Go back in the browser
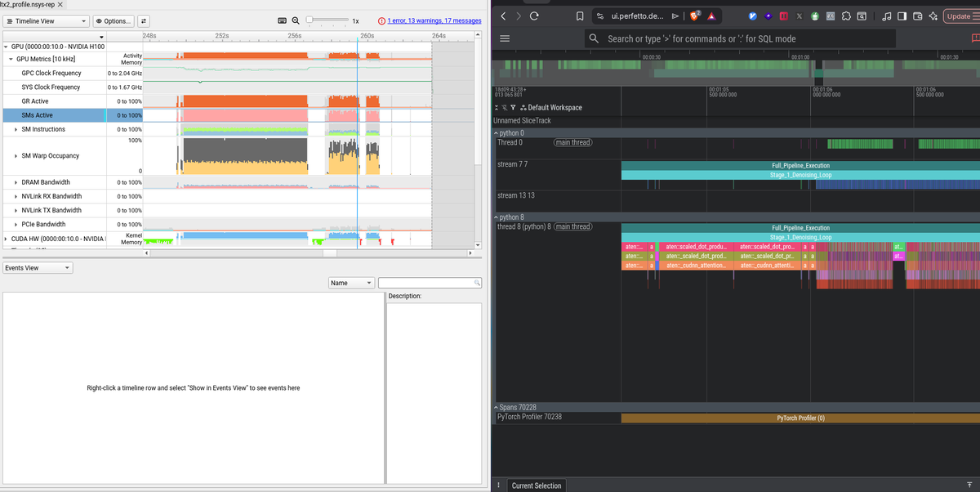Image resolution: width=980 pixels, height=492 pixels. click(504, 16)
